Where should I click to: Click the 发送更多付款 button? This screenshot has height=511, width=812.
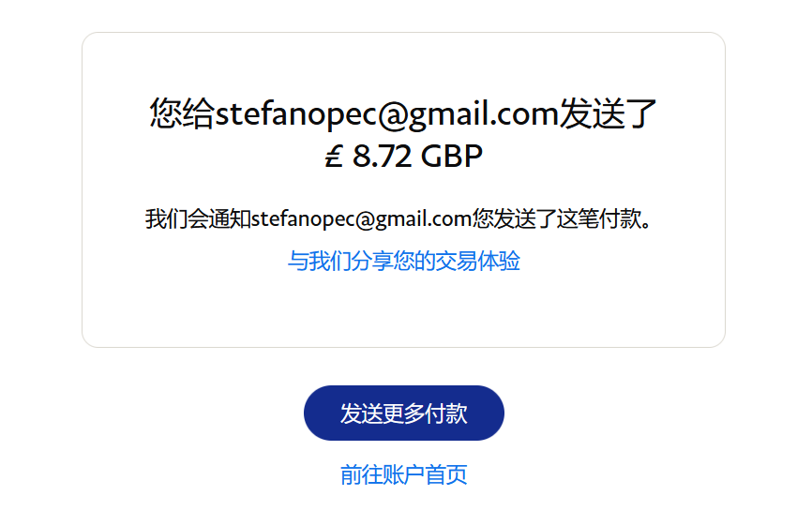coord(403,413)
